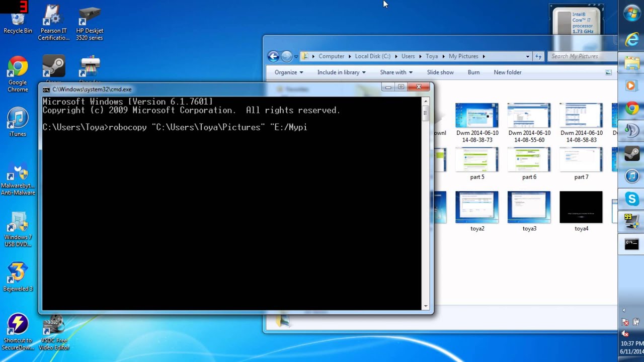This screenshot has width=644, height=362.
Task: Click cmd window scrollbar thumb
Action: (x=426, y=113)
